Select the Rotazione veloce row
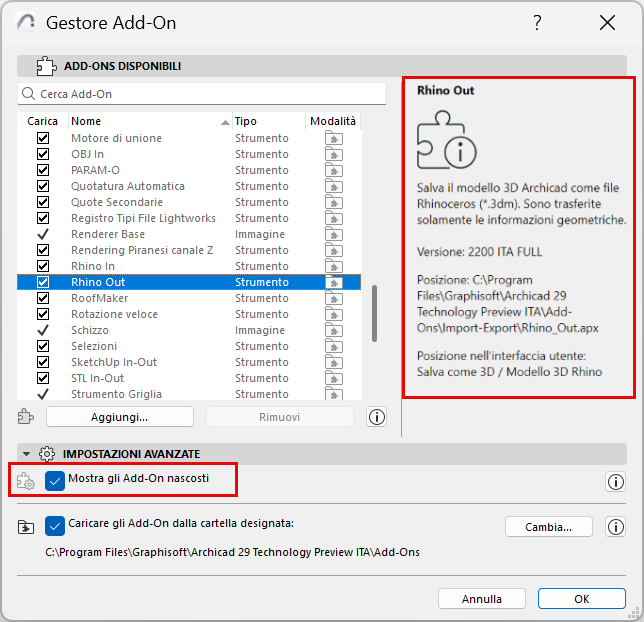Screen dimensions: 644x622 (189, 314)
